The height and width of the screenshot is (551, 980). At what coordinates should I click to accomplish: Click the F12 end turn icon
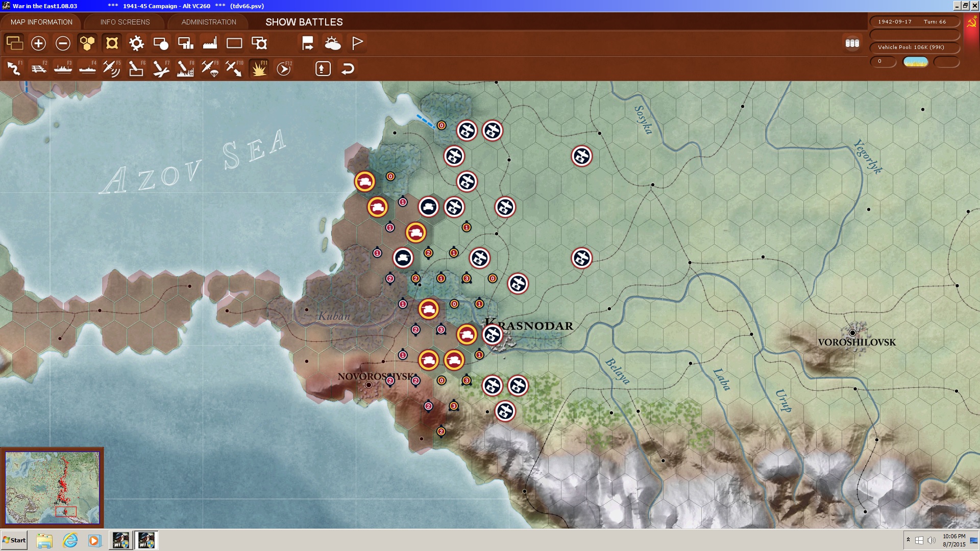click(284, 68)
